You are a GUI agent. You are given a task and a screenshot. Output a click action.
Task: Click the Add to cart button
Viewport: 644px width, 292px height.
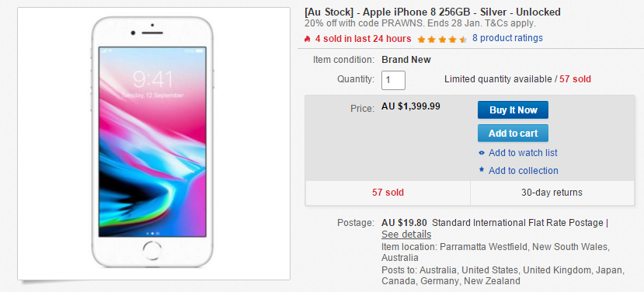click(x=513, y=134)
